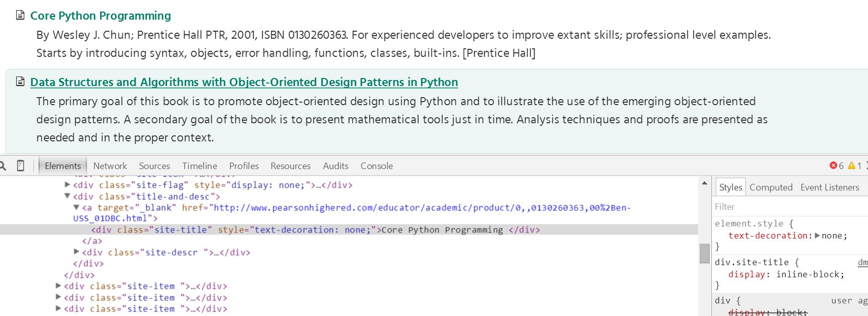Switch to the Timeline tab
Screen dimensions: 868x316
pyautogui.click(x=199, y=166)
